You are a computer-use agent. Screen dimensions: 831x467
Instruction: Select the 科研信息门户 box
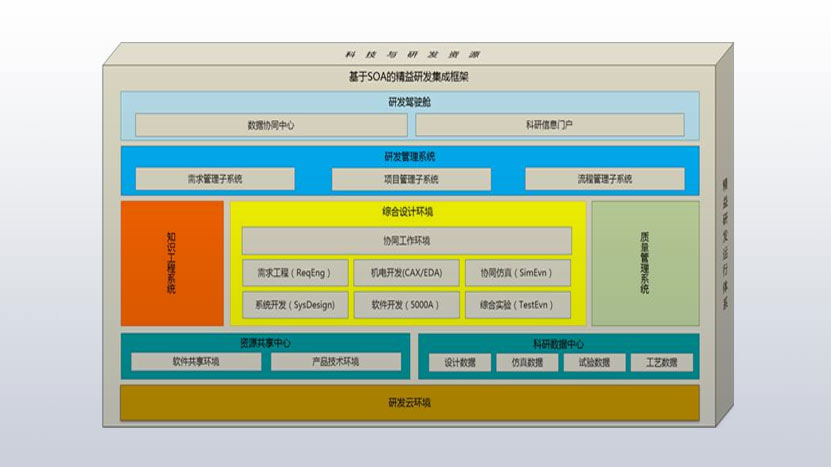click(x=549, y=125)
